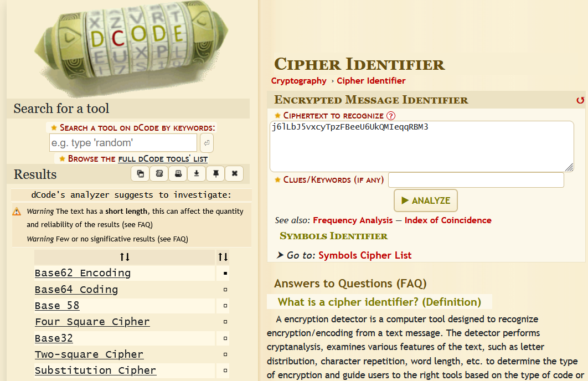Open the Ciphertext help question mark
This screenshot has height=381, width=588.
391,116
